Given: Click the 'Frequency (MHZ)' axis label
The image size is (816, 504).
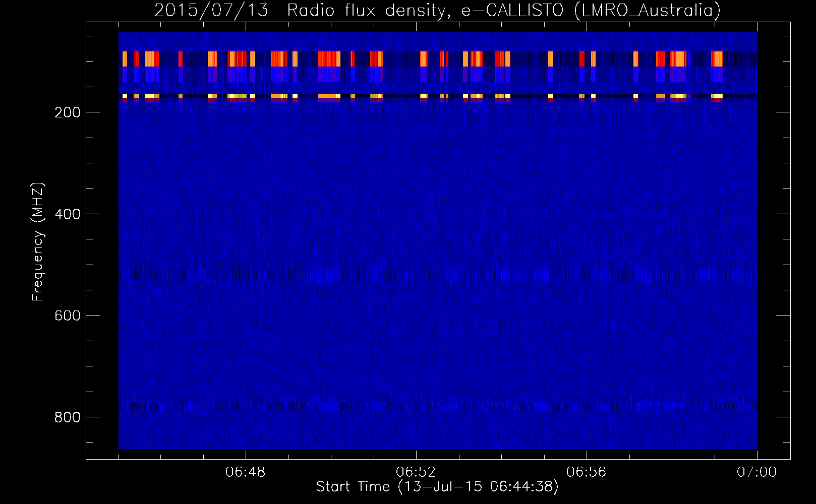Looking at the screenshot, I should click(38, 242).
